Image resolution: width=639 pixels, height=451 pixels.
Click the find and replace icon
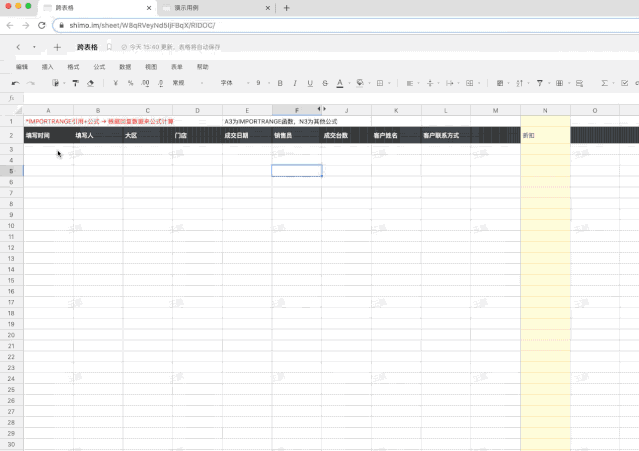[579, 83]
